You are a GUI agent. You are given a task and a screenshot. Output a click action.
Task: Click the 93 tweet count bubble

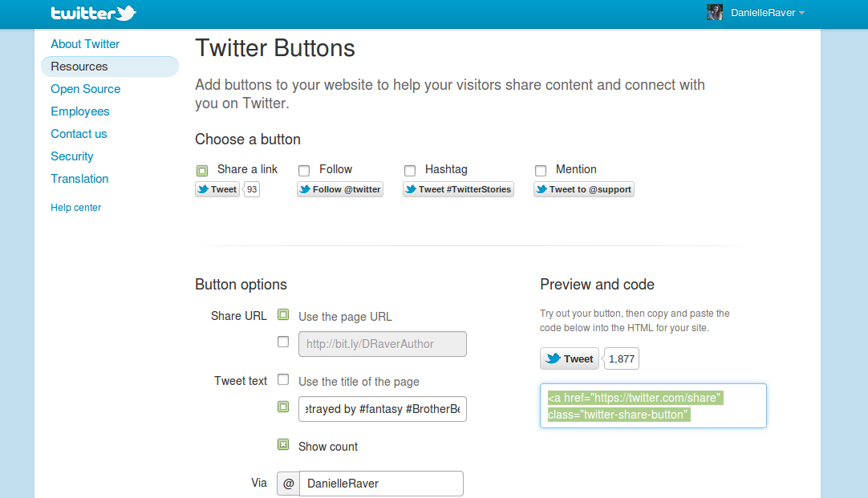[252, 189]
